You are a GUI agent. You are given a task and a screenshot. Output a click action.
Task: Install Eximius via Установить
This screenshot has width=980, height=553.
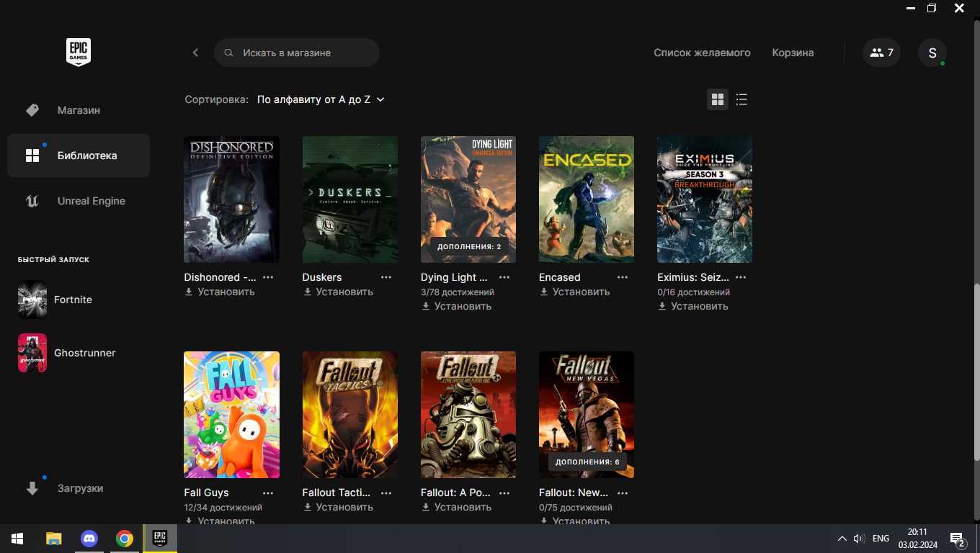pyautogui.click(x=692, y=306)
